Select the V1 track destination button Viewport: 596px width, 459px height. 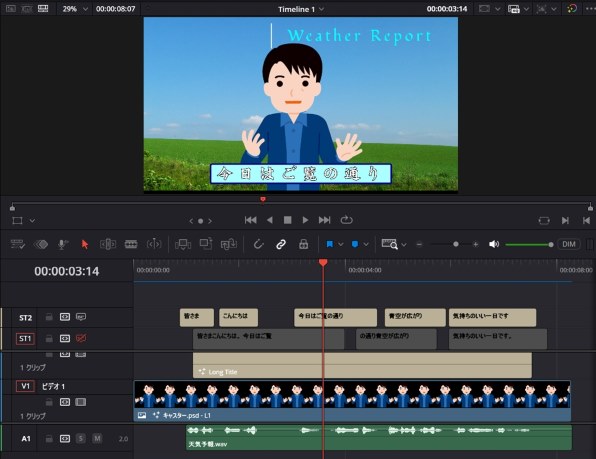tap(25, 386)
